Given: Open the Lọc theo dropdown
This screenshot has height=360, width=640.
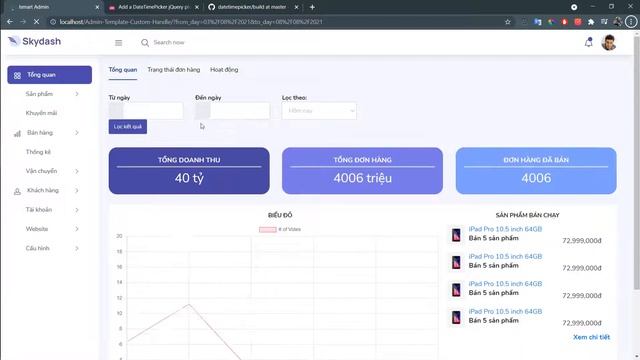Looking at the screenshot, I should (319, 111).
